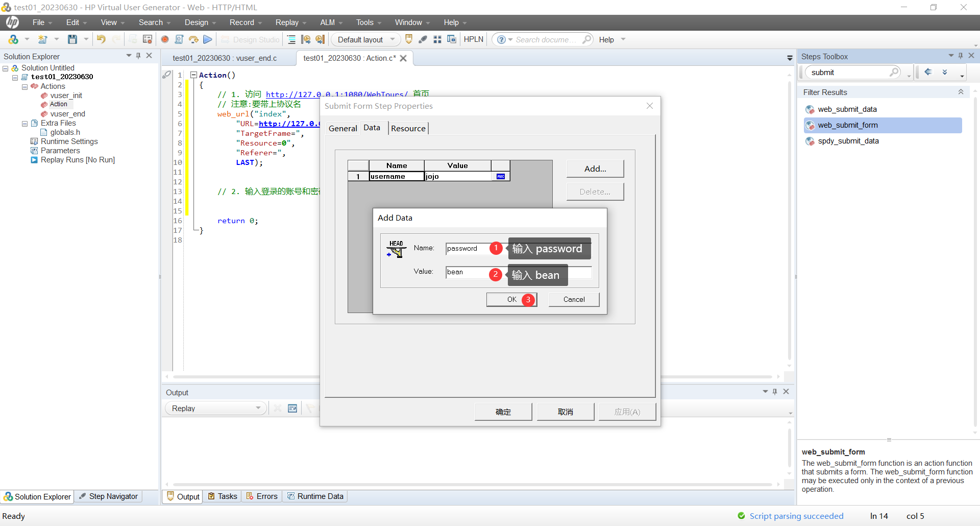
Task: Click the blue Replay play icon
Action: coord(208,39)
